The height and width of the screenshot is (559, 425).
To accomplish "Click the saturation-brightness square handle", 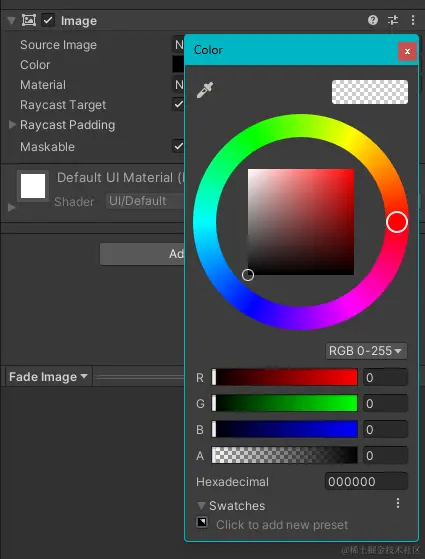I will point(248,275).
